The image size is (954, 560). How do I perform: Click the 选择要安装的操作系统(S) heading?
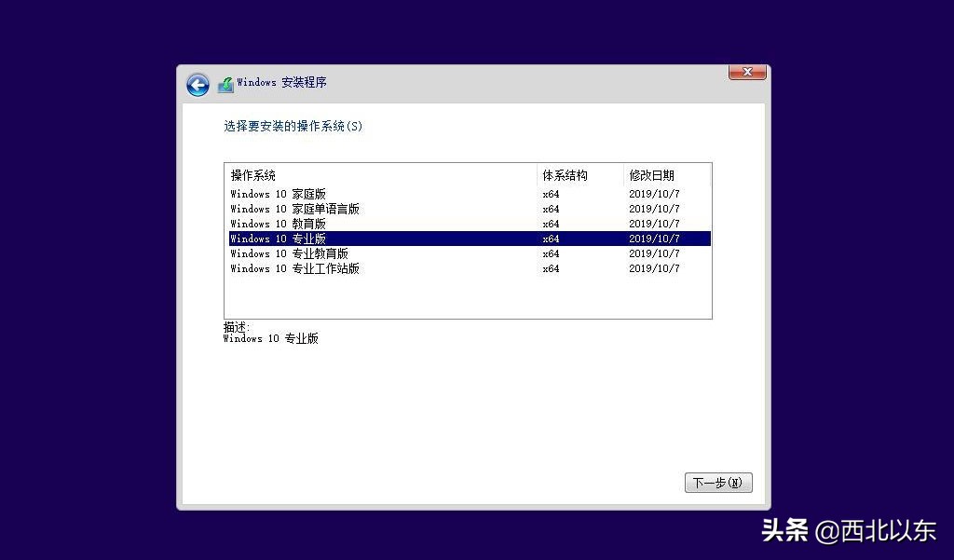click(293, 126)
